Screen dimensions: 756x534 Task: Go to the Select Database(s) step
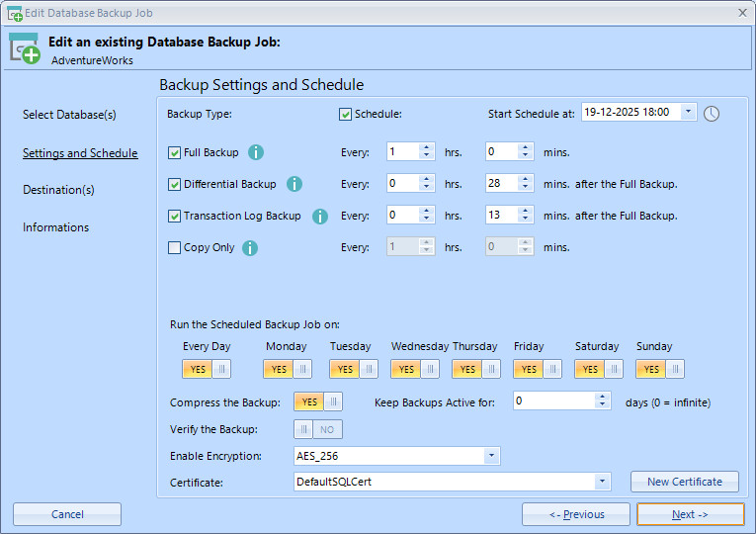(x=69, y=115)
